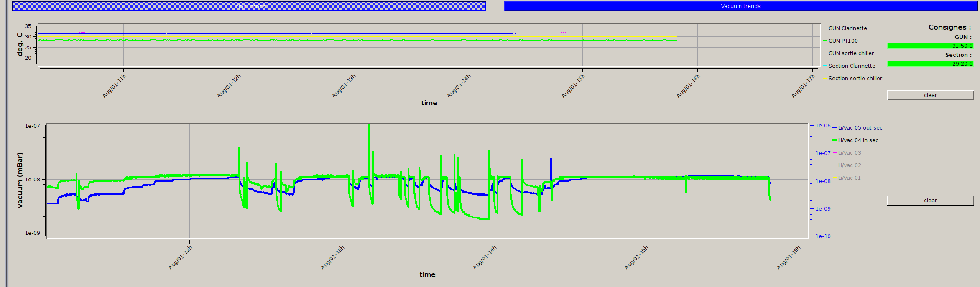This screenshot has height=287, width=980.
Task: Select the GUN setpoint field showing 31.50 C
Action: (x=930, y=46)
